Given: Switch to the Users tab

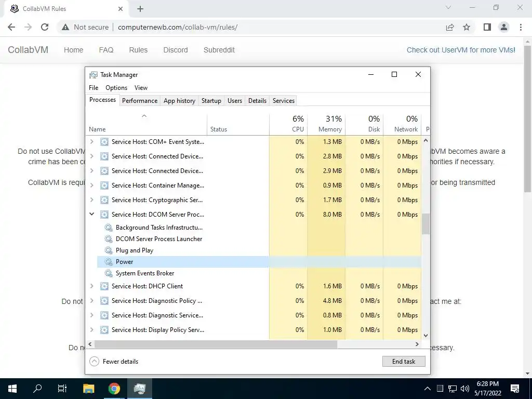Looking at the screenshot, I should click(x=235, y=101).
